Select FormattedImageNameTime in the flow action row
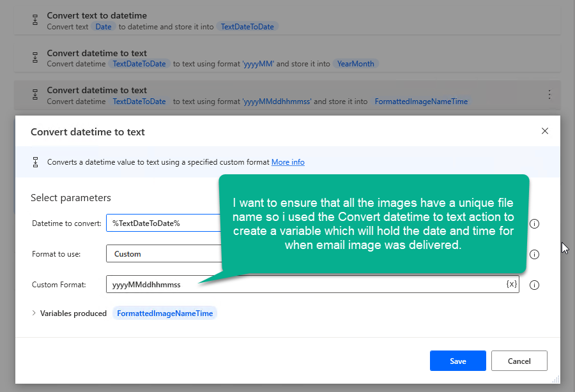 (x=421, y=102)
